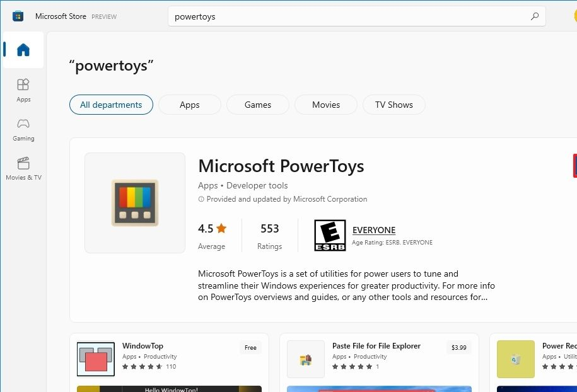Click the search box containing powertoys
577x392 pixels.
356,16
